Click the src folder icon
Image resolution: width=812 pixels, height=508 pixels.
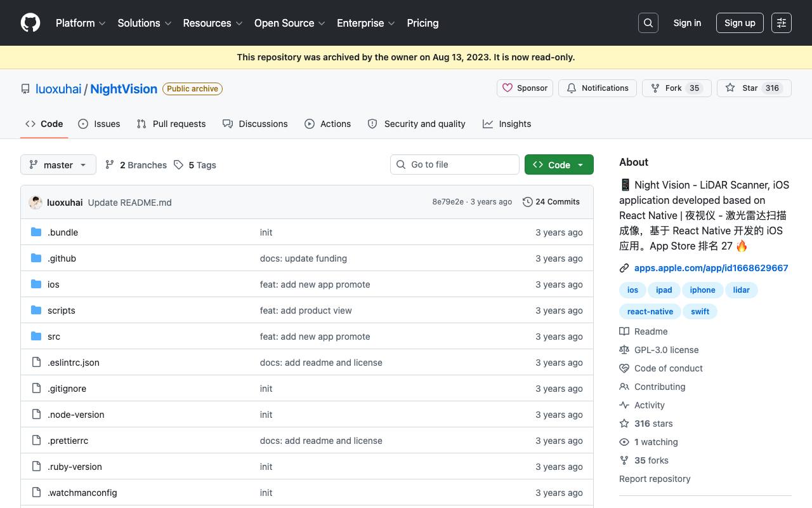coord(36,337)
